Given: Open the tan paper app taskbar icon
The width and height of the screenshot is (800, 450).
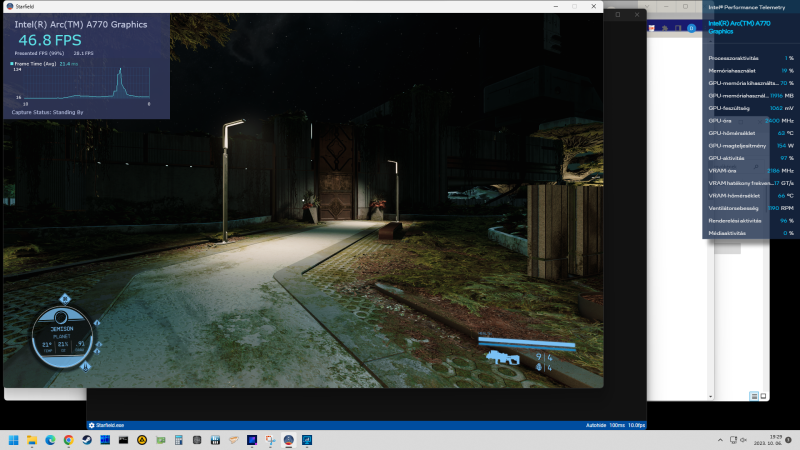Looking at the screenshot, I should [234, 440].
